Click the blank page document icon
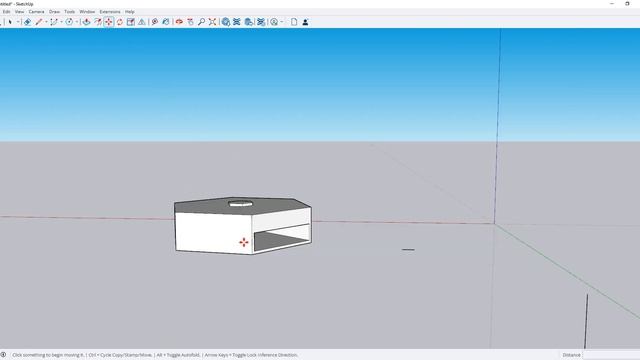 (x=294, y=22)
